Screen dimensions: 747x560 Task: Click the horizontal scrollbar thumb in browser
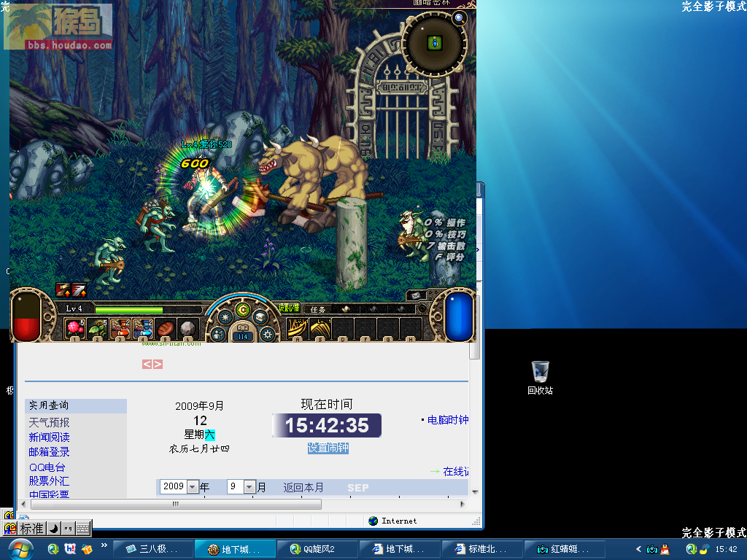click(176, 504)
